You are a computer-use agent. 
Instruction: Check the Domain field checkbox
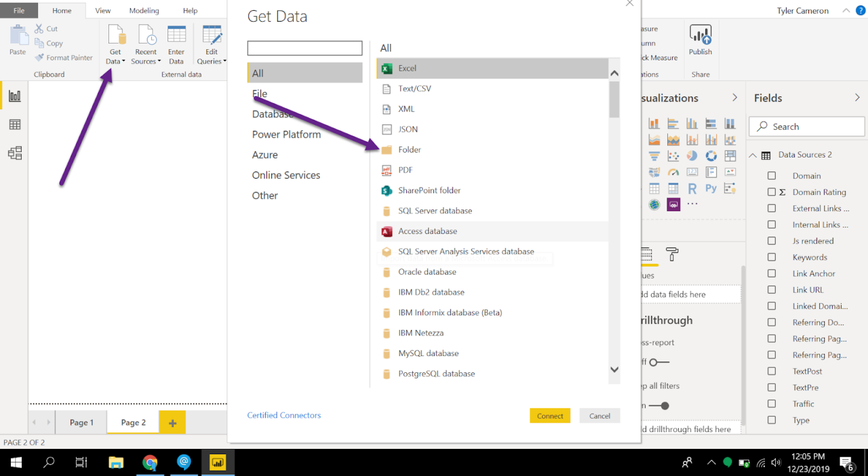tap(772, 176)
